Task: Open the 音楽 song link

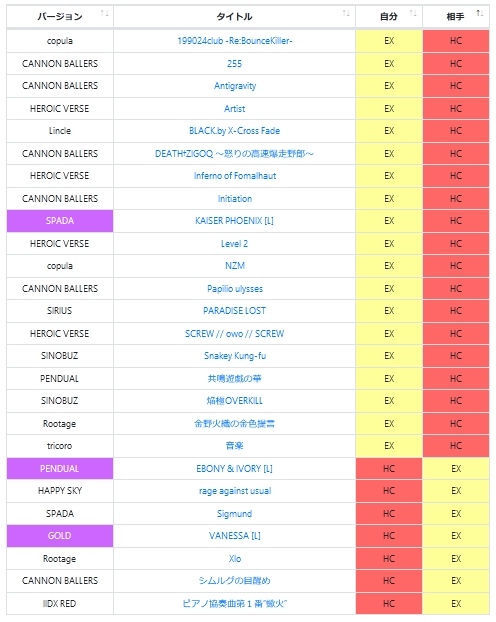Action: pyautogui.click(x=235, y=446)
